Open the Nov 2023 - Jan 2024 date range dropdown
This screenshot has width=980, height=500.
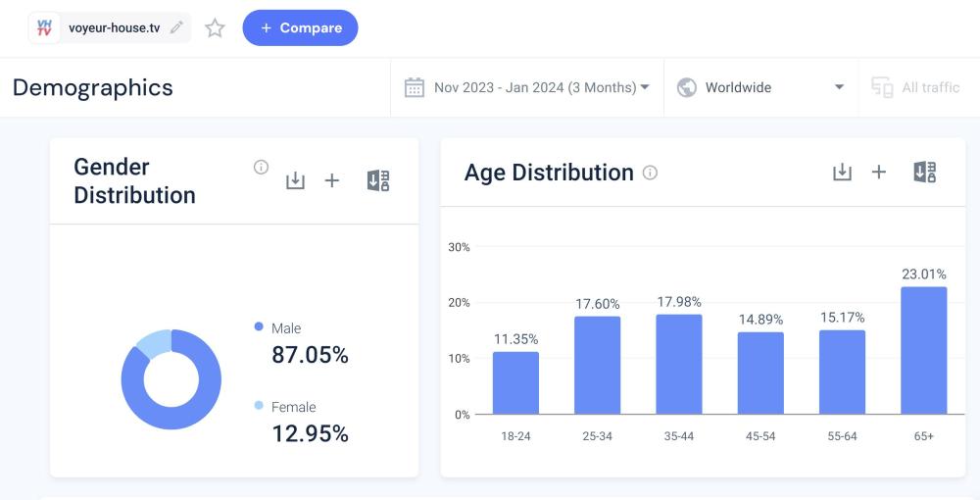coord(527,87)
